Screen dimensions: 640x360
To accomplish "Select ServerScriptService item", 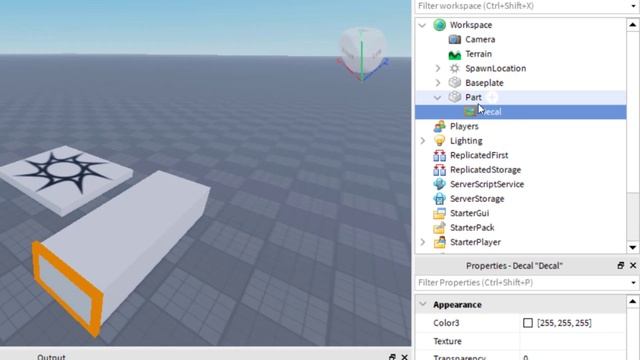I will (487, 184).
